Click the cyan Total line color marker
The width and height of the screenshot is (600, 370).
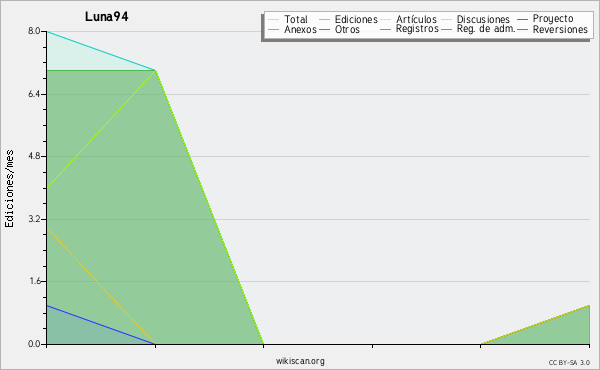(x=274, y=20)
